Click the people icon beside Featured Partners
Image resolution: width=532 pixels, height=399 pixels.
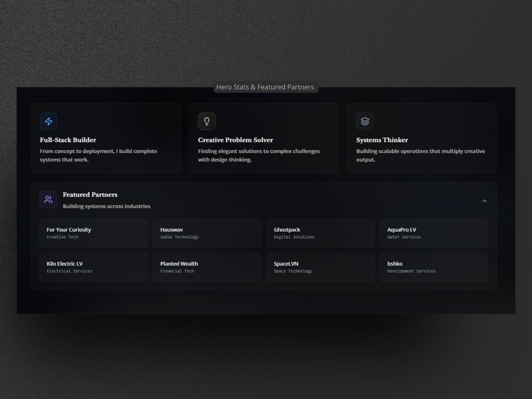pyautogui.click(x=48, y=199)
